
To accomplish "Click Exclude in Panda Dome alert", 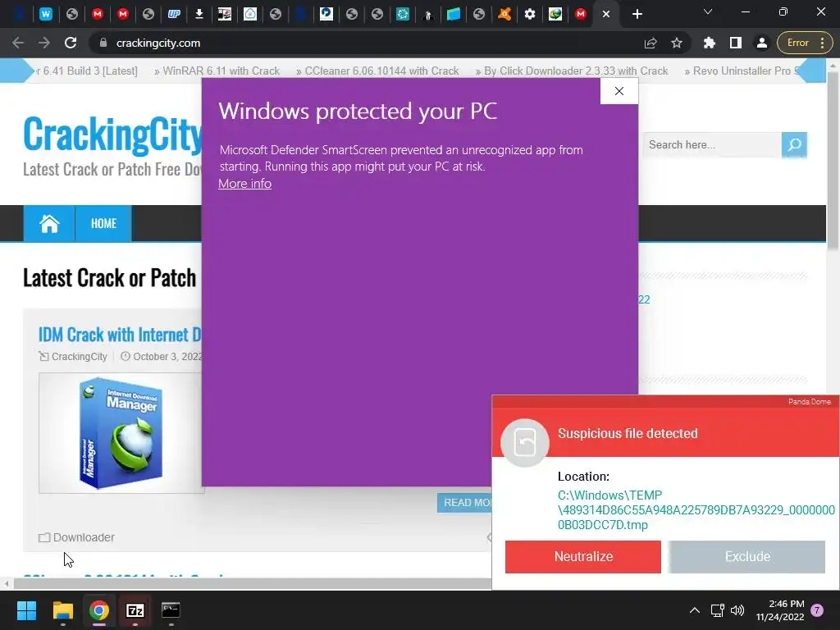I will (747, 557).
